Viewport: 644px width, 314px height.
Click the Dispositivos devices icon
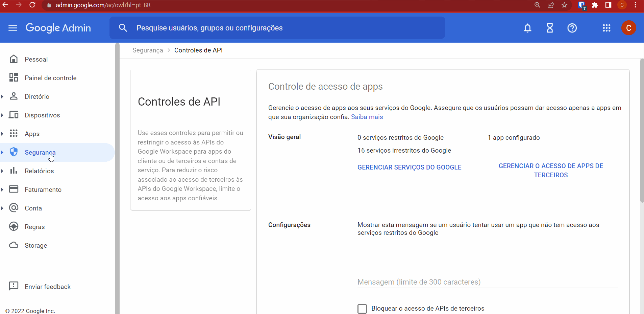pyautogui.click(x=14, y=115)
